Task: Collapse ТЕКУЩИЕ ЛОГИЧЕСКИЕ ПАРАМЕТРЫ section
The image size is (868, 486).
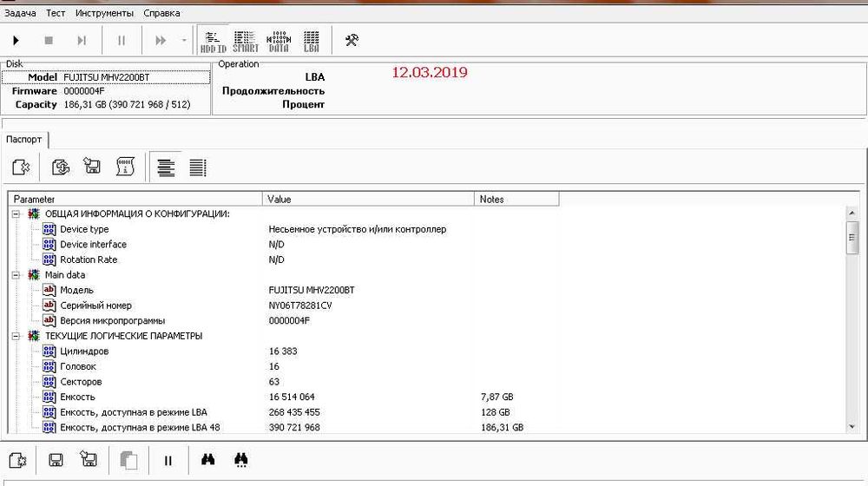Action: (x=16, y=336)
